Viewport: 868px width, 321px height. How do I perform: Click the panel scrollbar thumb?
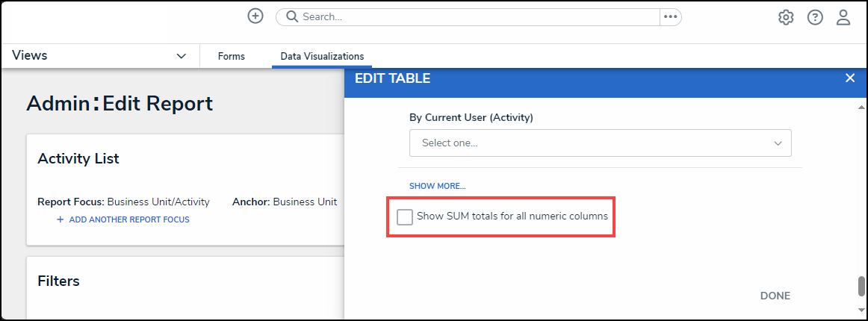pyautogui.click(x=861, y=286)
